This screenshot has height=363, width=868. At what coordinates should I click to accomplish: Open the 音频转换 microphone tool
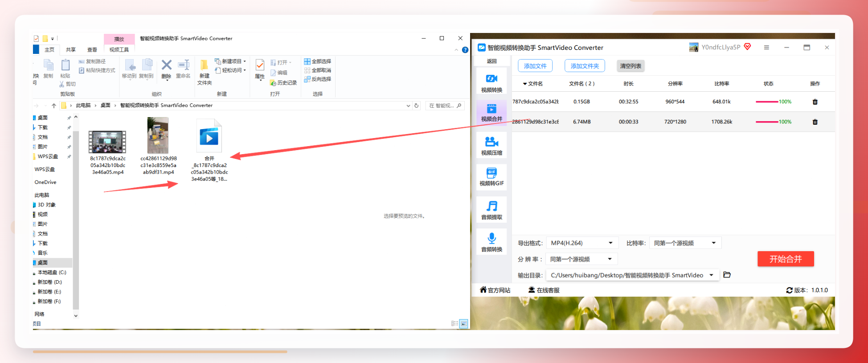pyautogui.click(x=491, y=242)
